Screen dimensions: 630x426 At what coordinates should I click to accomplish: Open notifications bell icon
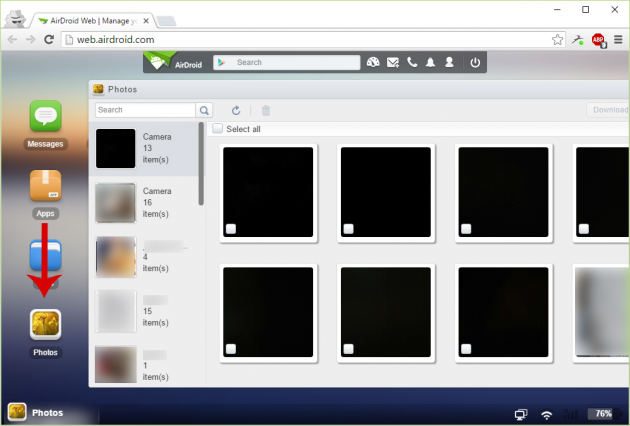[430, 62]
